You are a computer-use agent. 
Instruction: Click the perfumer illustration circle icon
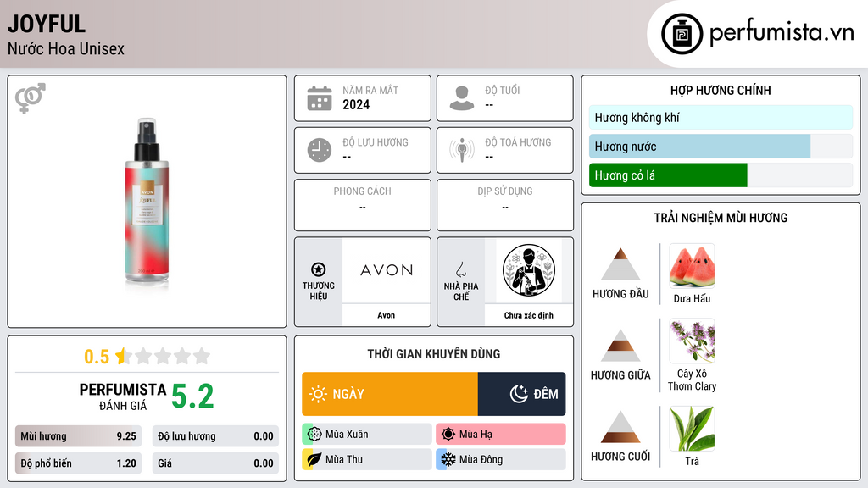point(529,270)
